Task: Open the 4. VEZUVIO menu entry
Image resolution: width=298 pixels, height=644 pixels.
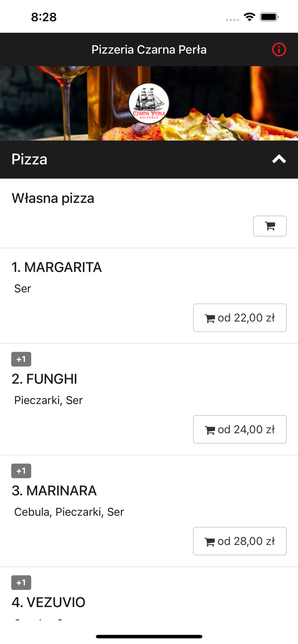Action: [48, 602]
